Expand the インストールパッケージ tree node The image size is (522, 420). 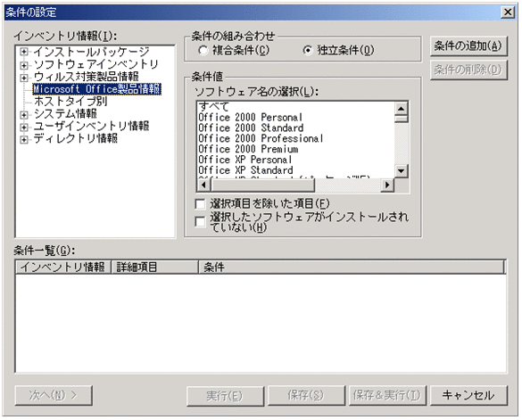23,52
